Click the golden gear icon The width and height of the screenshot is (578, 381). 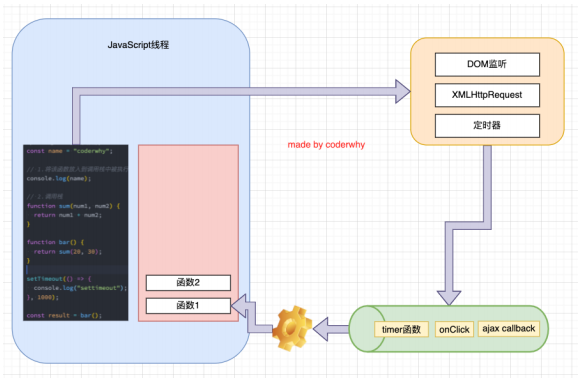292,328
